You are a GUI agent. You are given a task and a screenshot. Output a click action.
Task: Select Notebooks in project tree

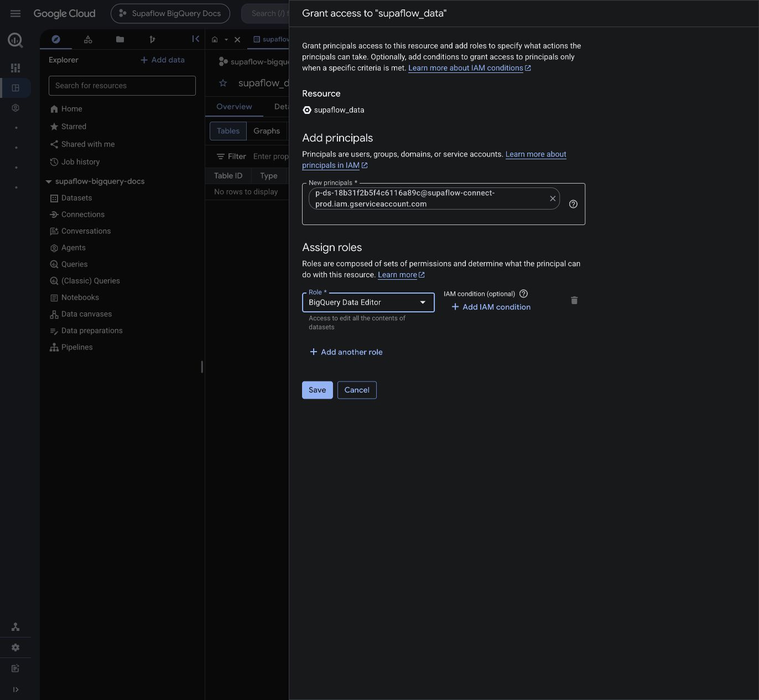(74, 297)
